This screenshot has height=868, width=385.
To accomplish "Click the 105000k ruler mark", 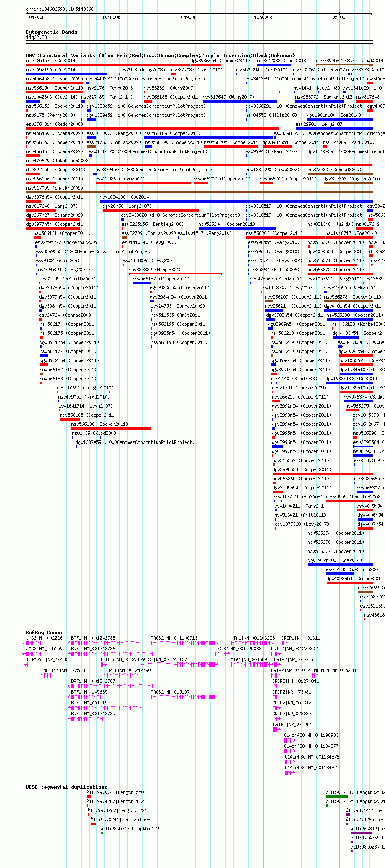I will pos(263,17).
